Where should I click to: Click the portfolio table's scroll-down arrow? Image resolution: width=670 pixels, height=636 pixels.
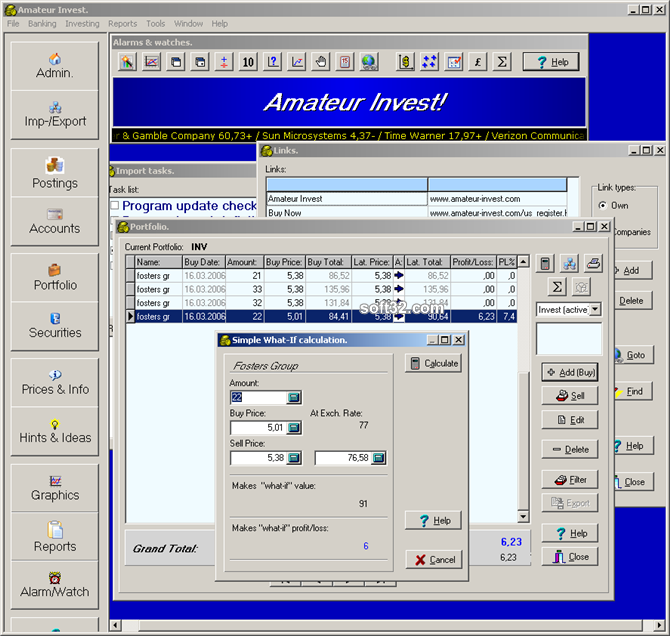pos(523,516)
